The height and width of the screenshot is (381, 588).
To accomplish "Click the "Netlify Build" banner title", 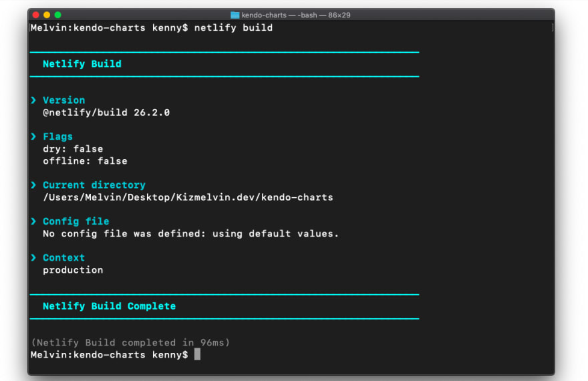I will click(82, 64).
